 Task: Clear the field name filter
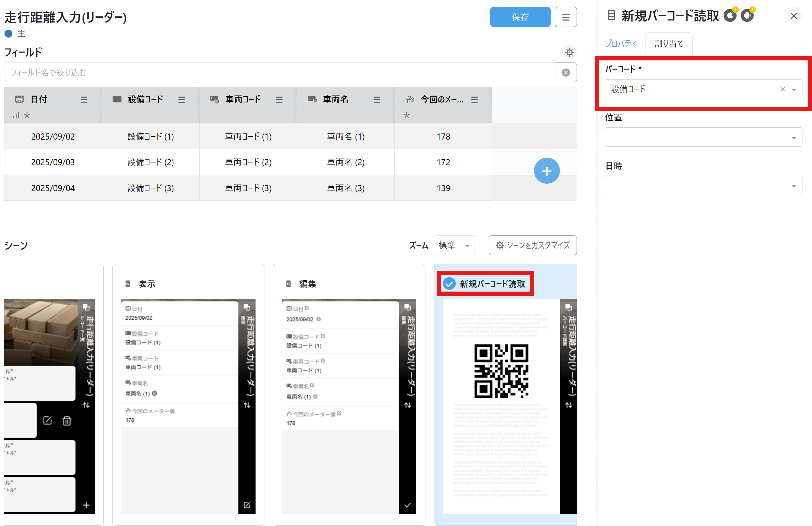coord(565,72)
